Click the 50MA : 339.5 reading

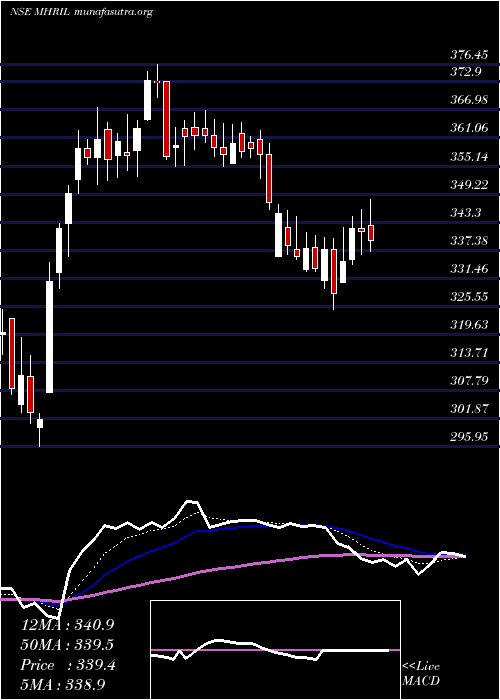pos(68,645)
